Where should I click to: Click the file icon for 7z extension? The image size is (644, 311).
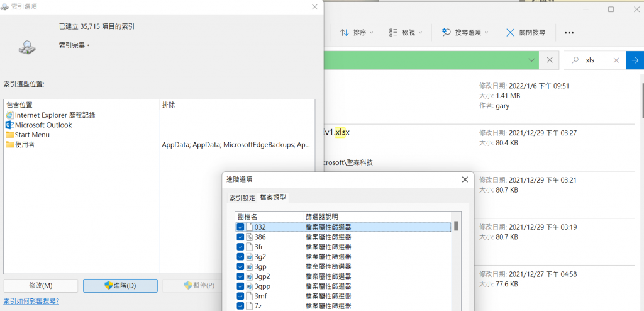tap(249, 306)
